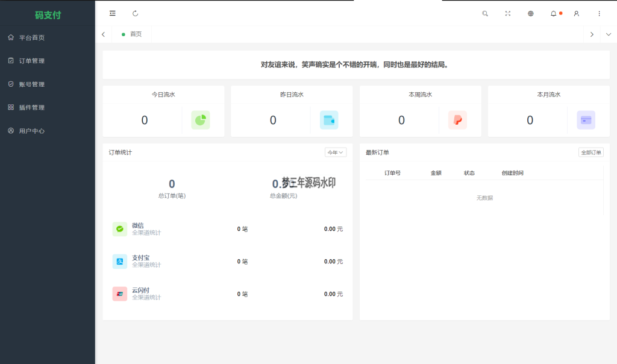Click the 状态 column header

[469, 173]
